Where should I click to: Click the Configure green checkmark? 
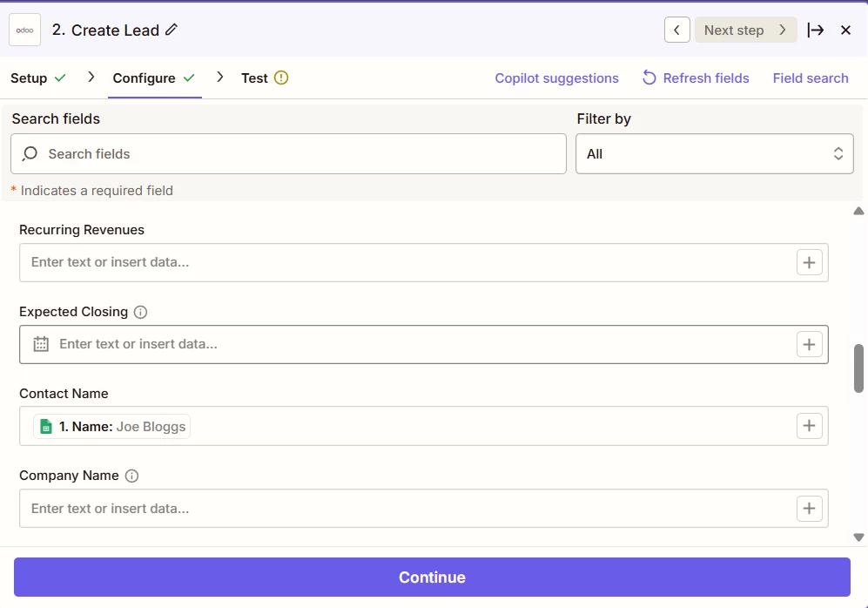[x=189, y=78]
